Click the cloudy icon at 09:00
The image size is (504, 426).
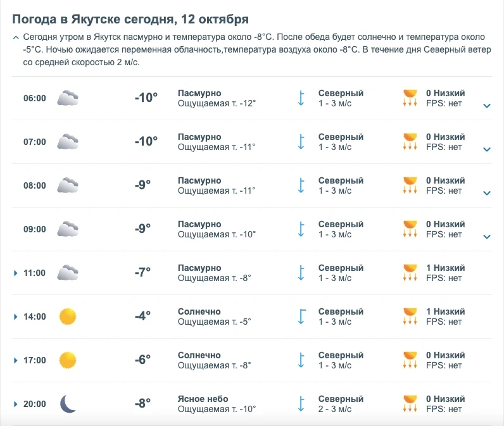[68, 229]
